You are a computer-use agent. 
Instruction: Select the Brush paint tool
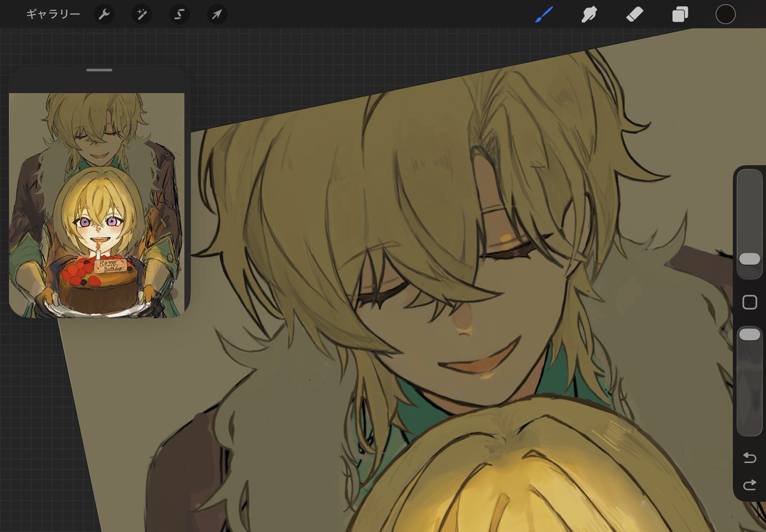coord(544,14)
